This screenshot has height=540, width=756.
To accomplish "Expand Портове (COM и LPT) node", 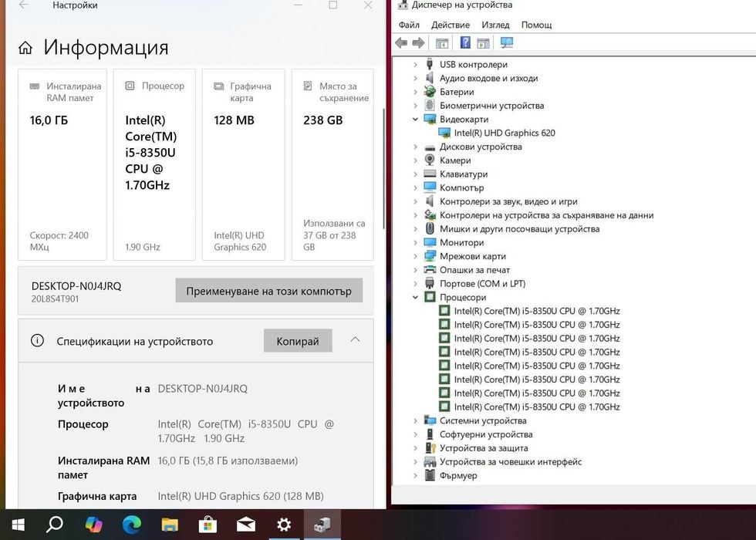I will tap(415, 284).
